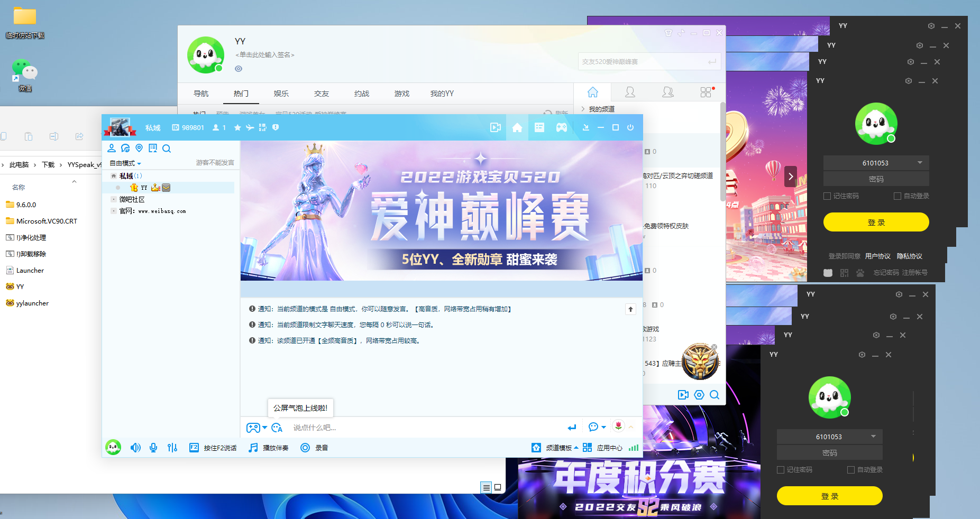
Task: Open the video icon in channel header
Action: pyautogui.click(x=496, y=127)
